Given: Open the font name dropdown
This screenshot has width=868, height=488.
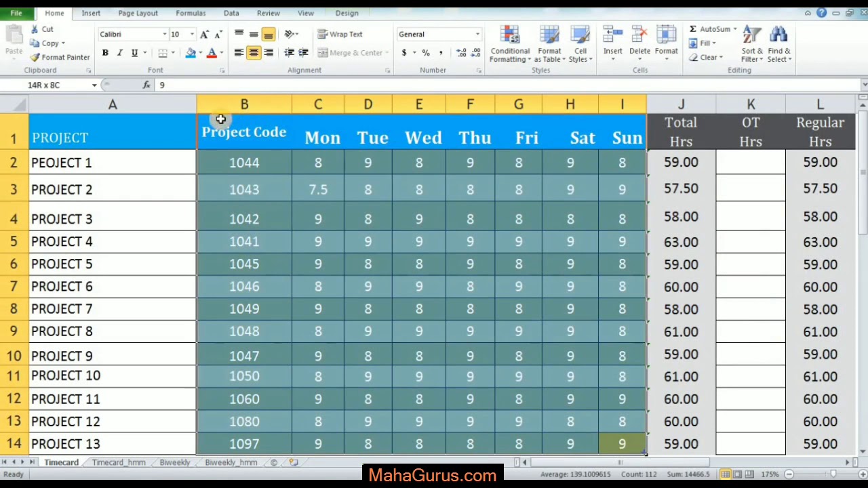Looking at the screenshot, I should pos(164,34).
